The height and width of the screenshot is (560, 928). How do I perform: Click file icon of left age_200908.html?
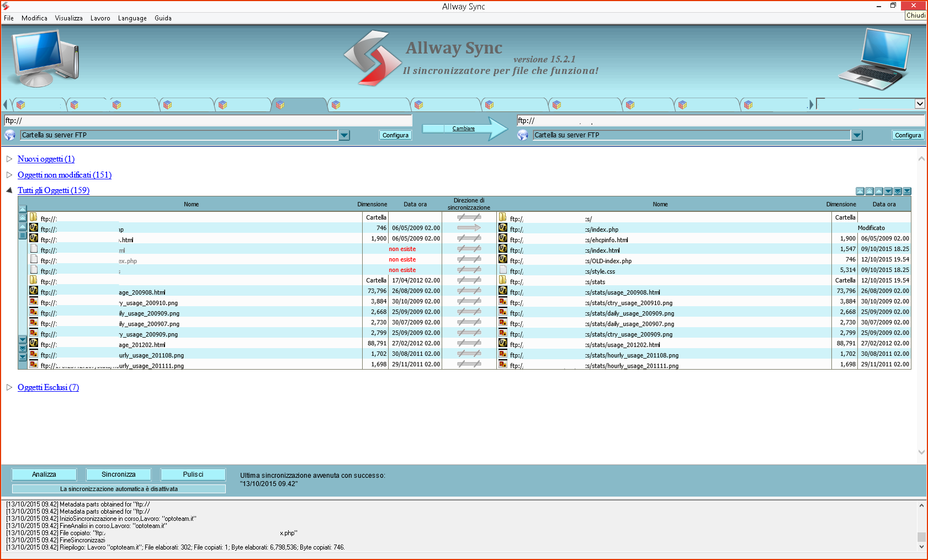pyautogui.click(x=34, y=291)
